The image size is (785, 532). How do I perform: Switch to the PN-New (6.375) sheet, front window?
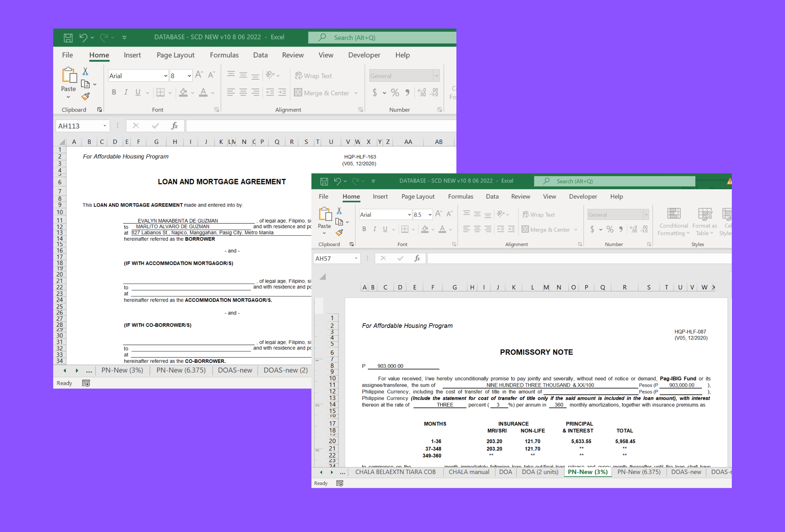638,472
